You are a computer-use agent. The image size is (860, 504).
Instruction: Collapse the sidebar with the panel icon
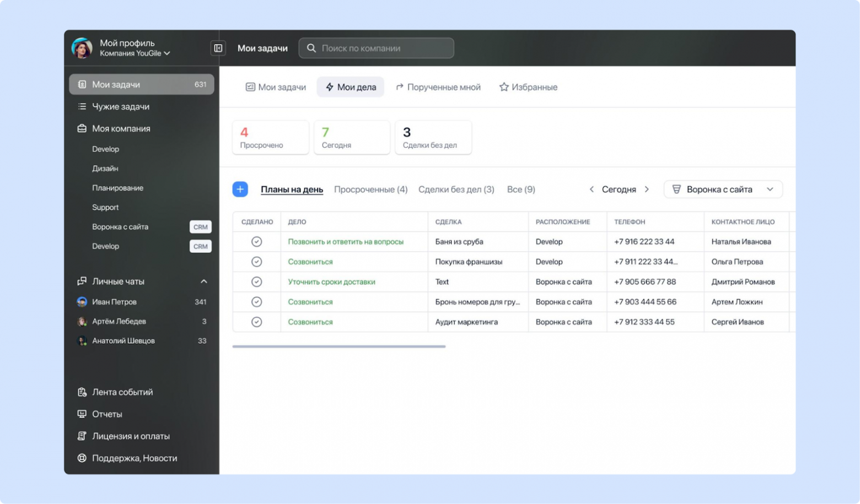217,48
